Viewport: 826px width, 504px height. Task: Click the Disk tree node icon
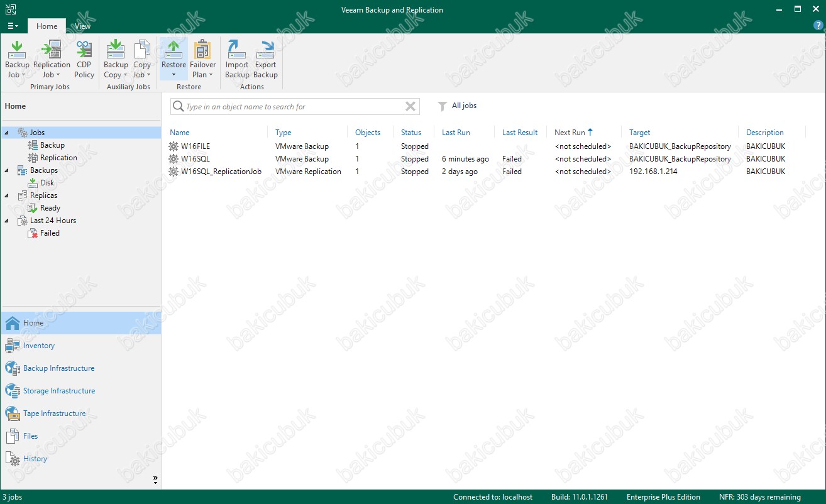pos(33,183)
